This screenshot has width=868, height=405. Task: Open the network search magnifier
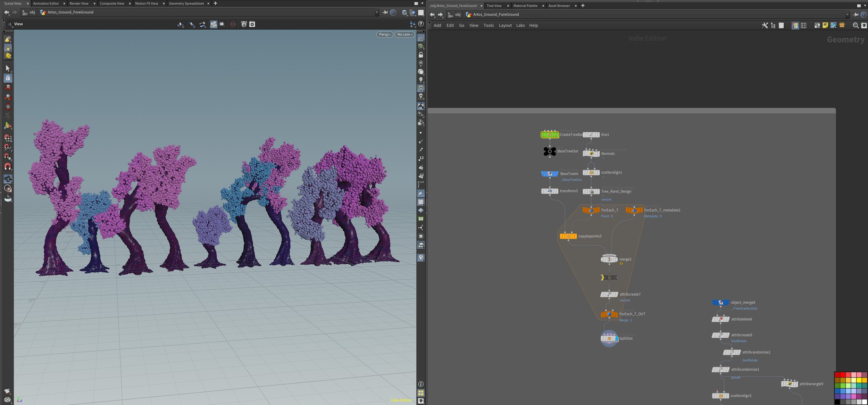(x=856, y=25)
